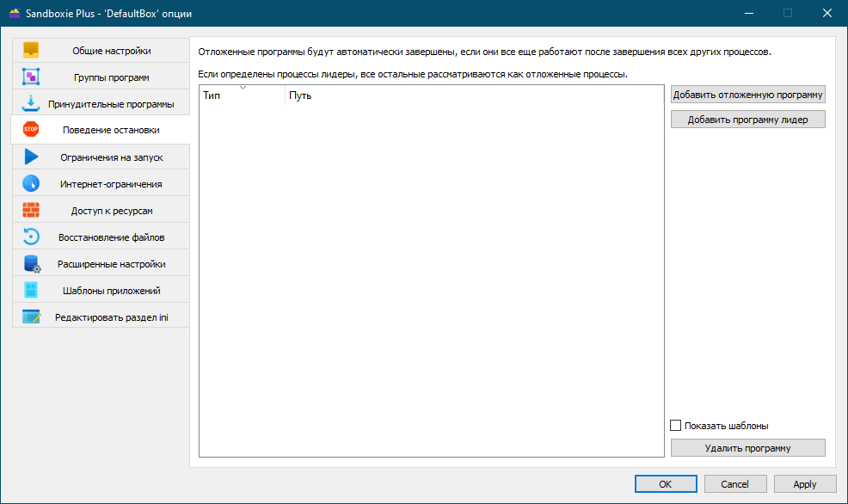Click the Sandboxie Plus title bar logo
This screenshot has width=848, height=504.
point(15,13)
